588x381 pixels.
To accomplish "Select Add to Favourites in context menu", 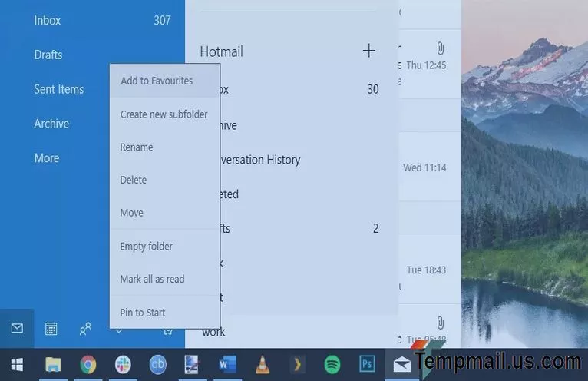I will tap(157, 81).
